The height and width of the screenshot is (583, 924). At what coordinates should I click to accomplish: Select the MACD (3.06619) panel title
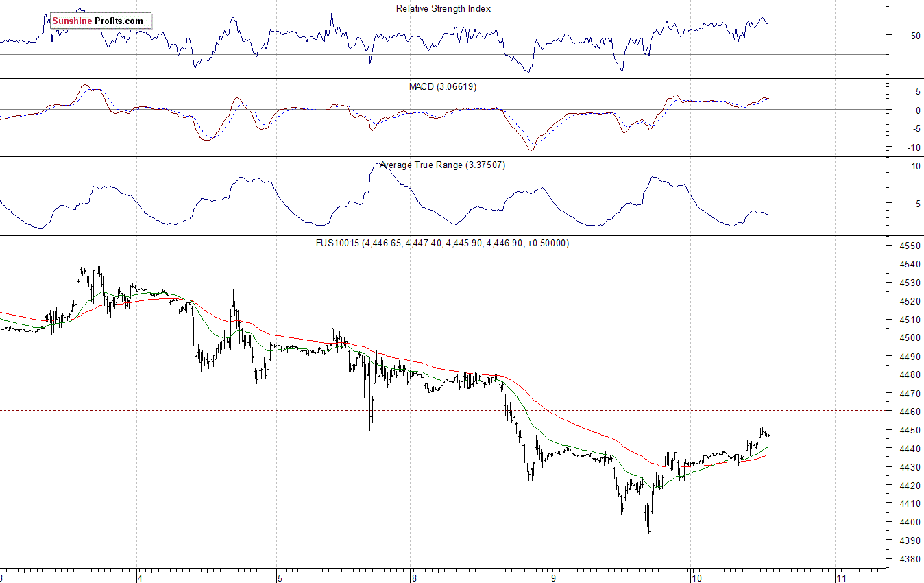[x=443, y=87]
